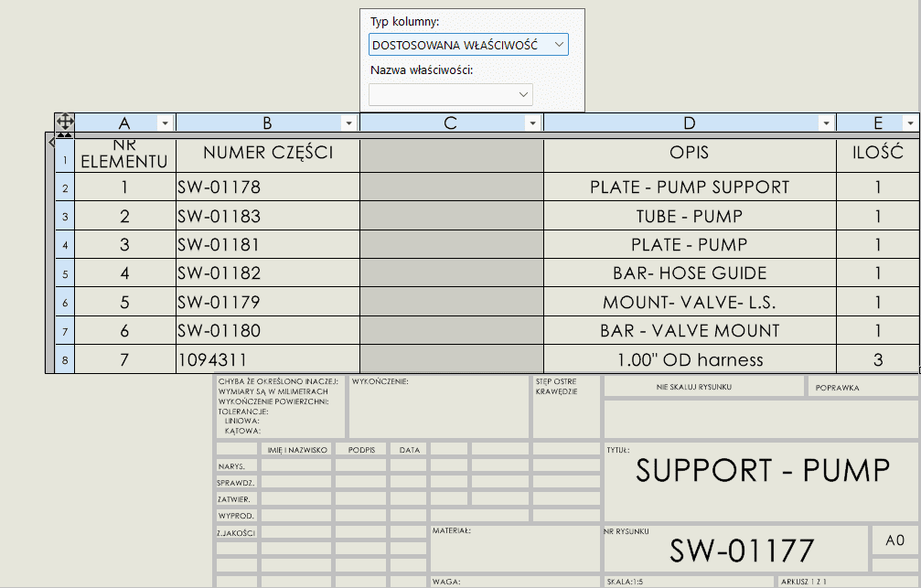Expand the Nazwa właściwości combo box
This screenshot has width=921, height=588.
pyautogui.click(x=450, y=94)
